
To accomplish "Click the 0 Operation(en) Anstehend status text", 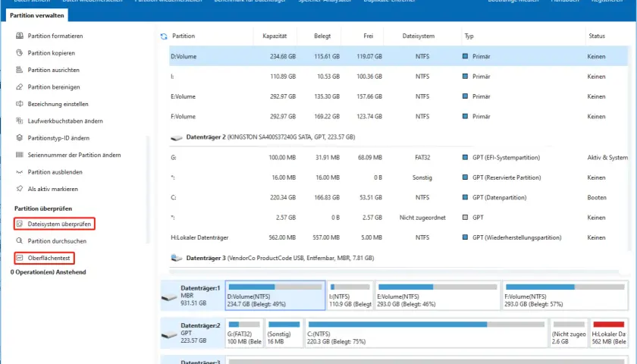I will coord(49,272).
